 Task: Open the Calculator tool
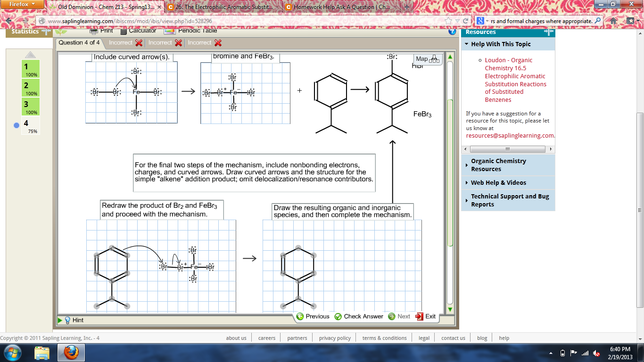point(138,31)
